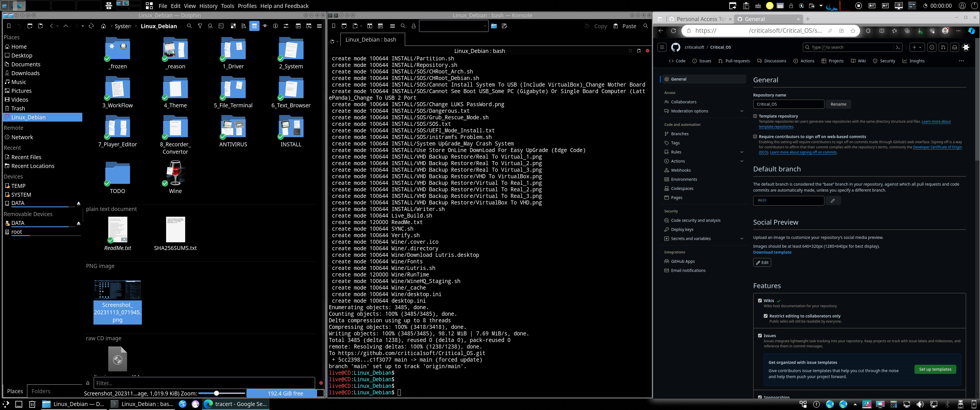980x410 pixels.
Task: Click the GitHub Code tab icon
Action: point(671,61)
